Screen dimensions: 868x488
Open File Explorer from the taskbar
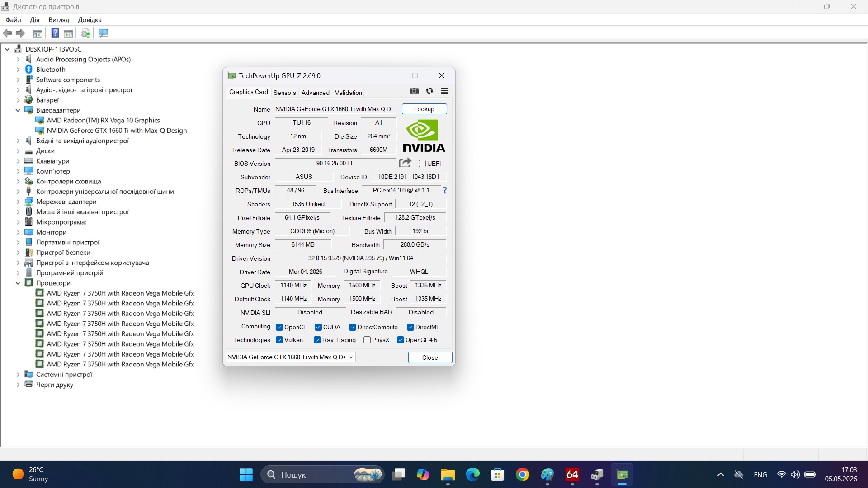[x=448, y=474]
